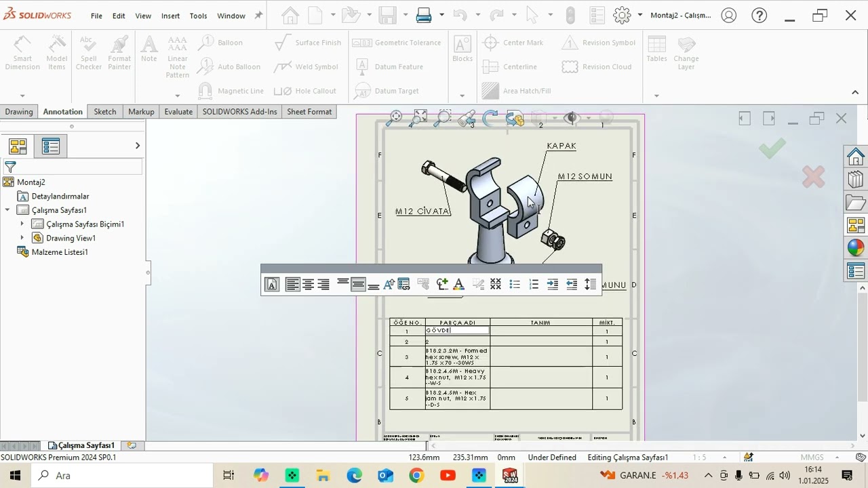868x488 pixels.
Task: Click Increase Indent in format toolbar
Action: point(553,285)
